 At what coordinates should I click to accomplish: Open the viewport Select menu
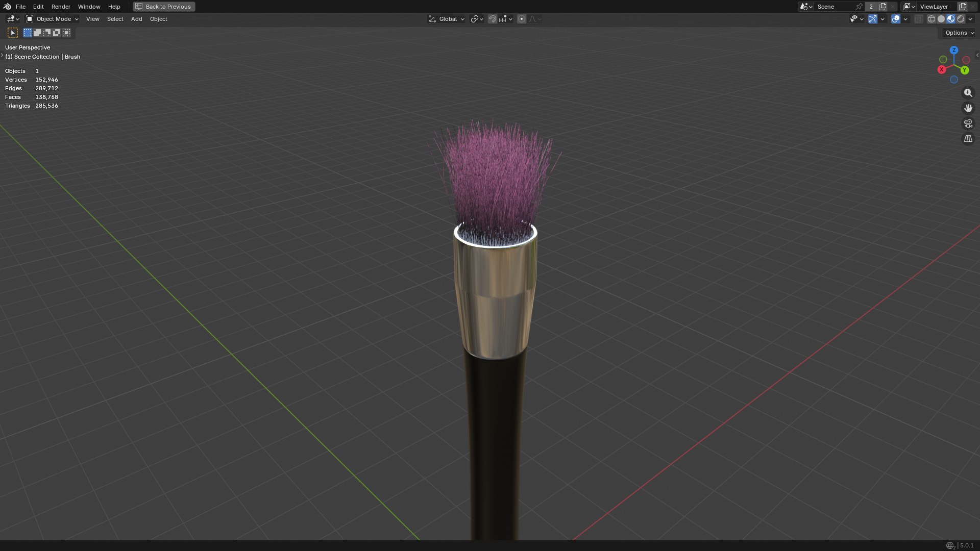(115, 19)
